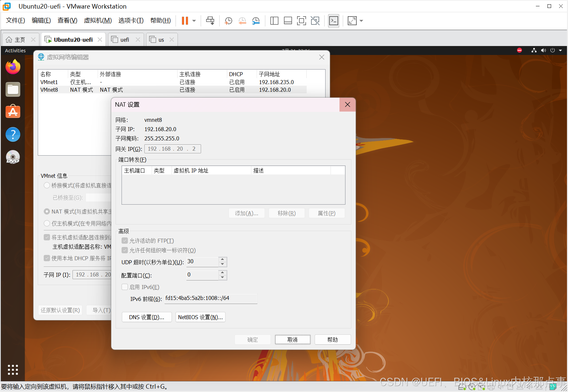
Task: Open the DNS 设置 dialog
Action: pyautogui.click(x=146, y=317)
